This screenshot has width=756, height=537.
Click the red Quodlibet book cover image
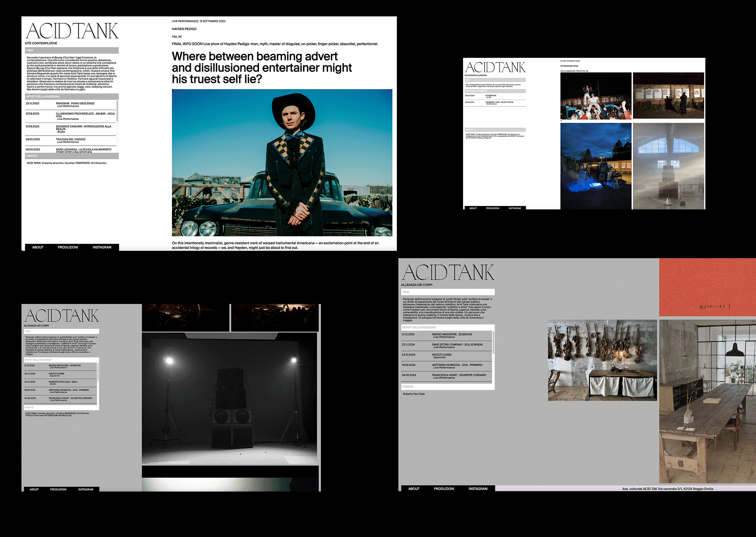707,287
